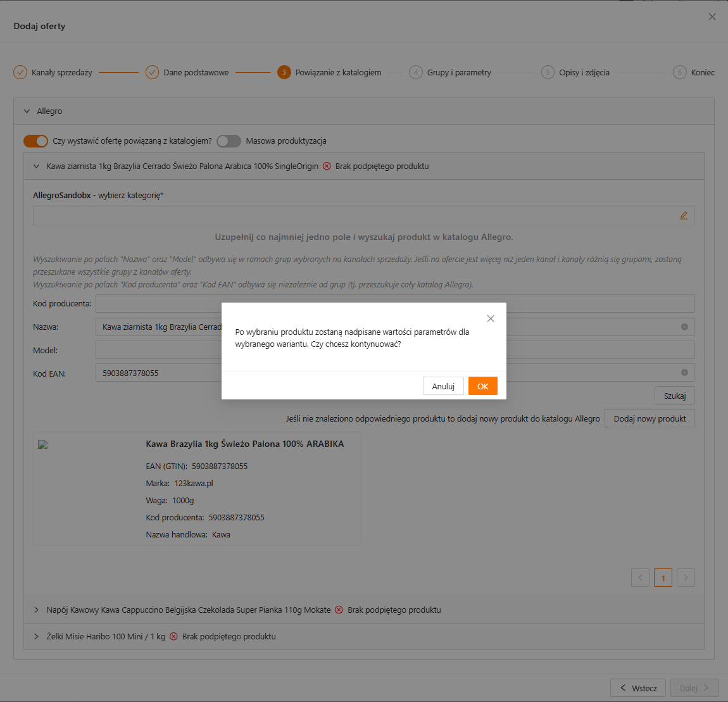The image size is (728, 702).
Task: Go to next results page arrow
Action: (x=686, y=577)
